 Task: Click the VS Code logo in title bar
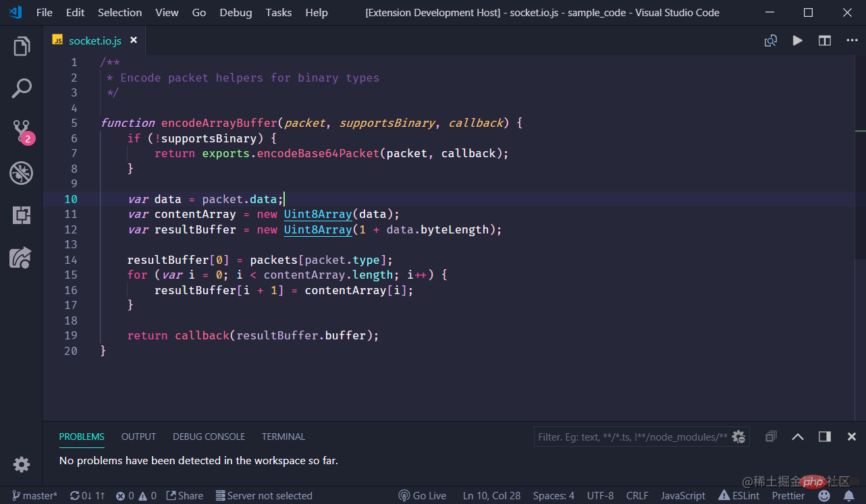pyautogui.click(x=16, y=12)
